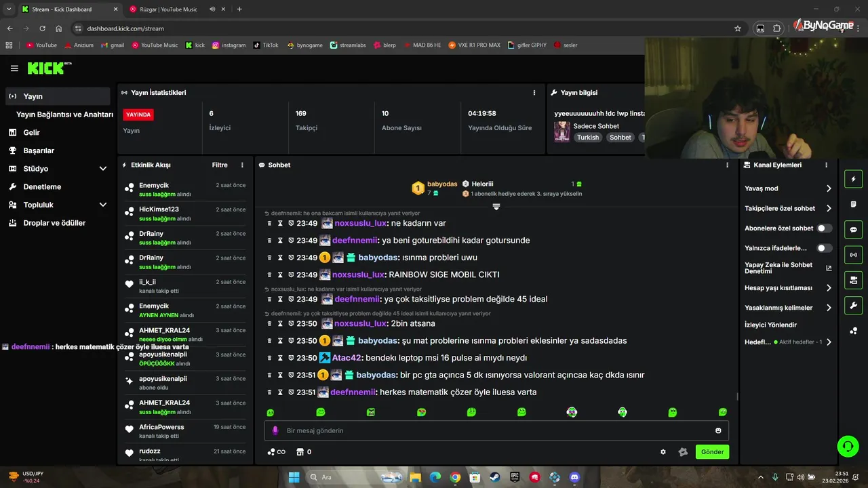The height and width of the screenshot is (488, 868).
Task: Toggle the chat bubble sidebar icon
Action: coord(853,230)
